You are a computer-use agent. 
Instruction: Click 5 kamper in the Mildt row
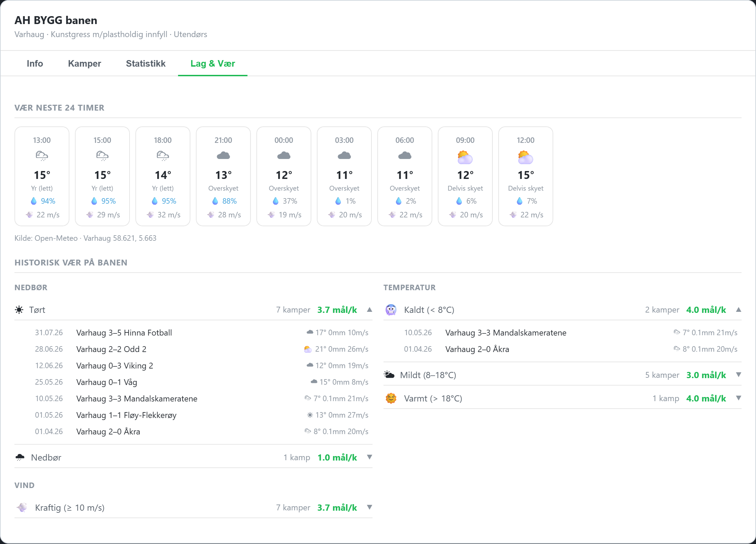tap(662, 375)
